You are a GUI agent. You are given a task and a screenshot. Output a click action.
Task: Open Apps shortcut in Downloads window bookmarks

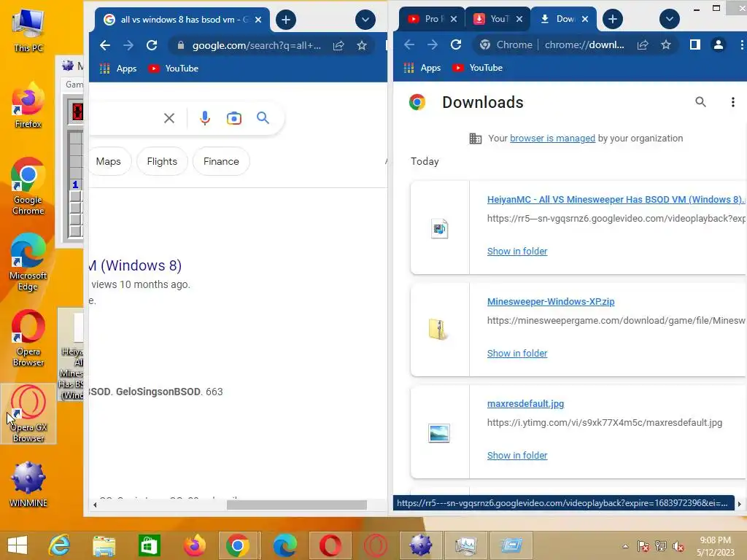coord(422,68)
